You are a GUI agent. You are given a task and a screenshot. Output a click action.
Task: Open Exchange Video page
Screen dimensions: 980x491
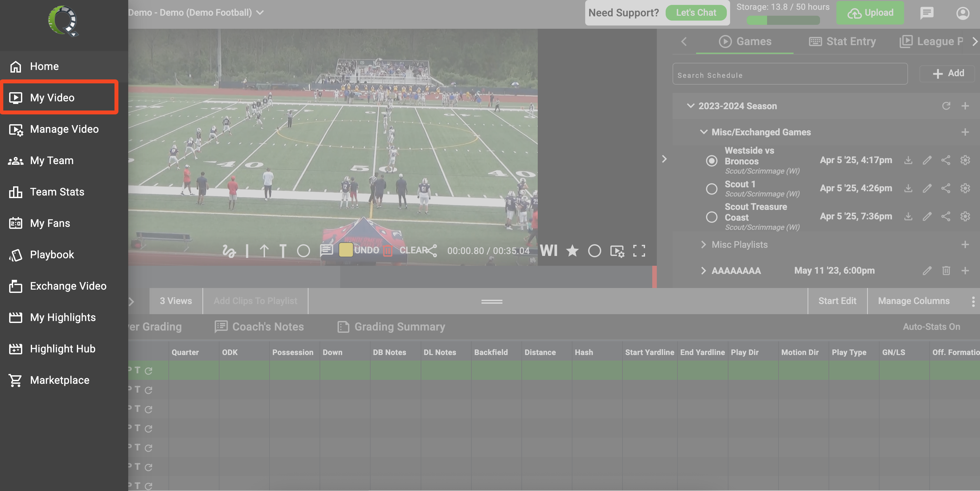(64, 286)
